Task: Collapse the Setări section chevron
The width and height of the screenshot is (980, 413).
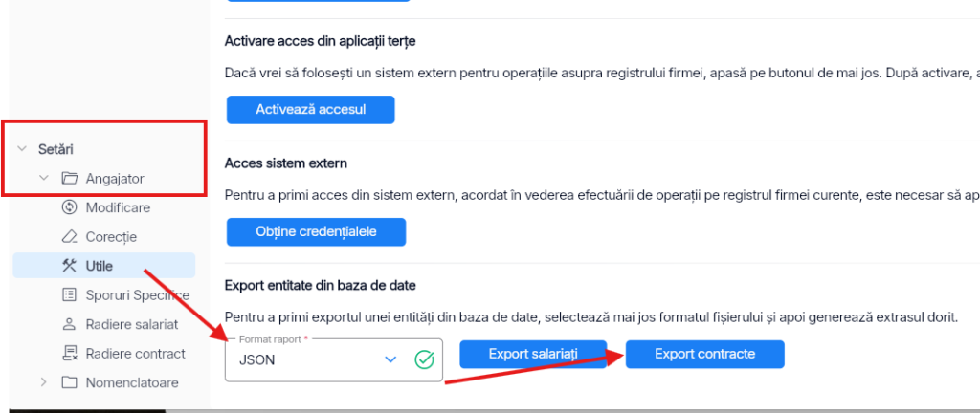Action: click(22, 149)
